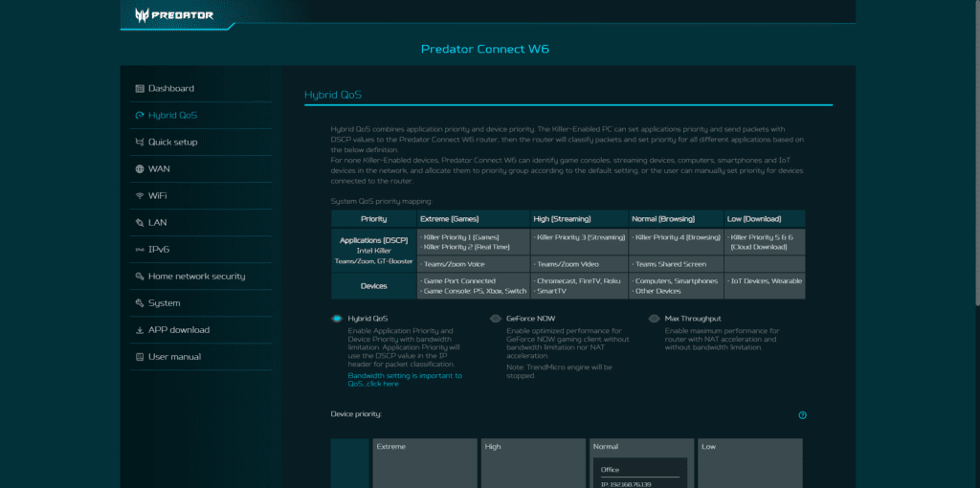This screenshot has height=488, width=980.
Task: Select the Max Throughput option
Action: [654, 319]
